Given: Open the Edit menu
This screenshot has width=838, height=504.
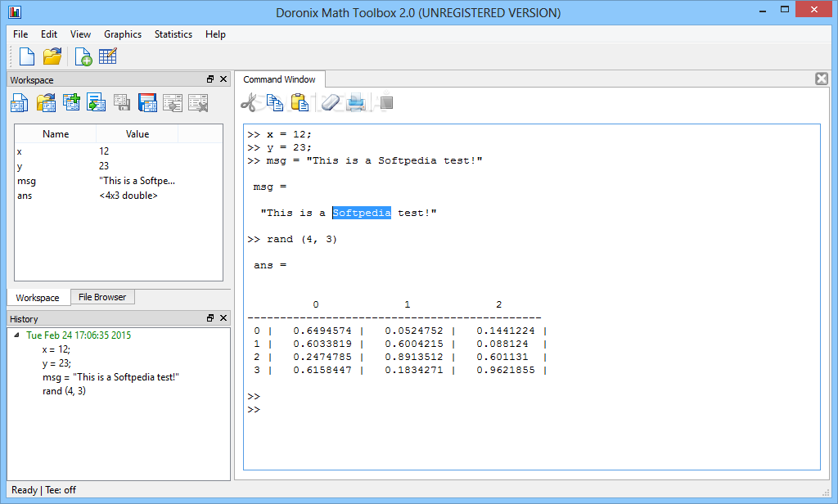Looking at the screenshot, I should point(48,34).
